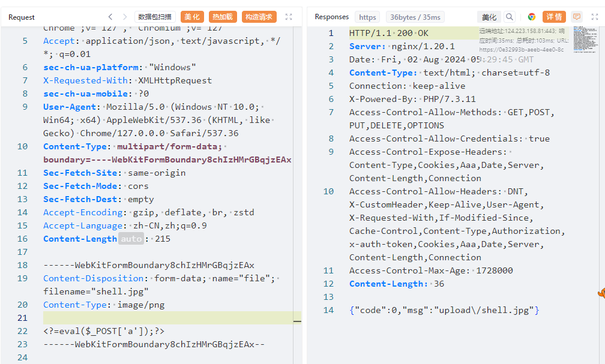Click the response Date header line

pos(441,59)
